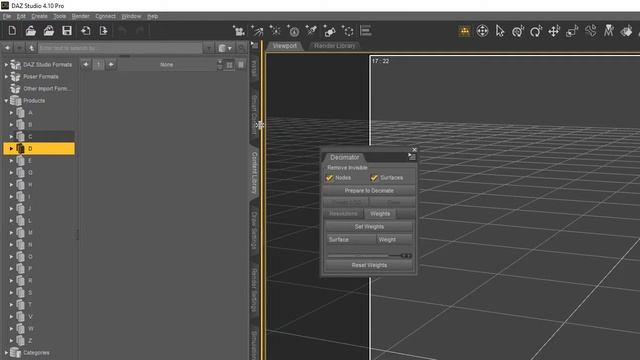Expand the Categories tree node
Viewport: 640px width, 360px height.
[x=6, y=353]
